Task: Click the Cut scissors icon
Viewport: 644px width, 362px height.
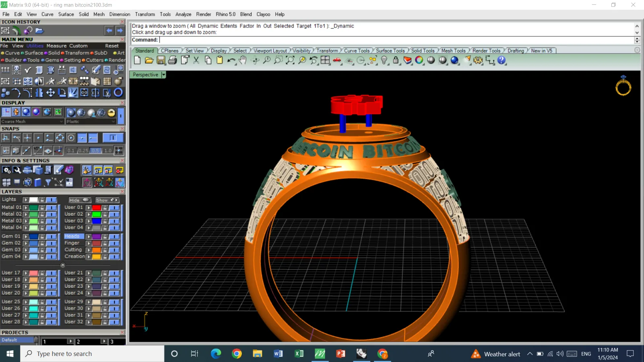Action: click(196, 60)
